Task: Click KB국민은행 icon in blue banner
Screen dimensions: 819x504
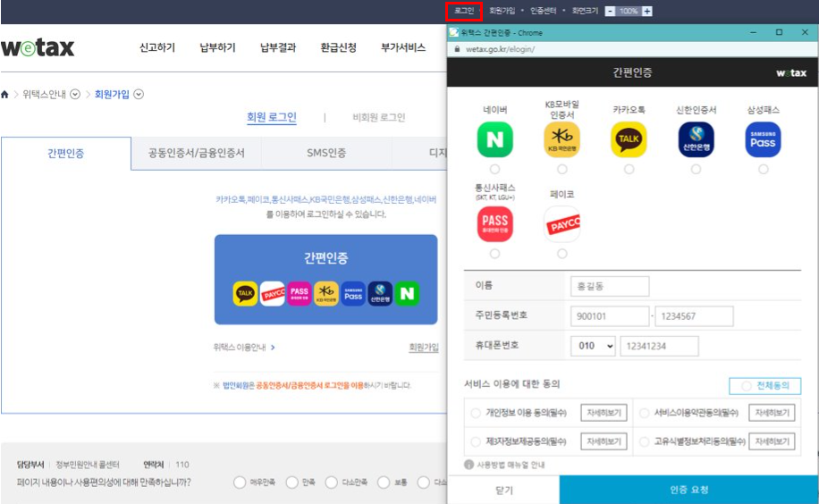Action: point(326,293)
